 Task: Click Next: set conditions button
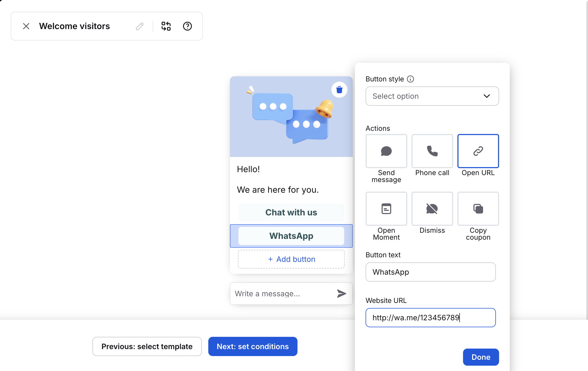coord(253,346)
